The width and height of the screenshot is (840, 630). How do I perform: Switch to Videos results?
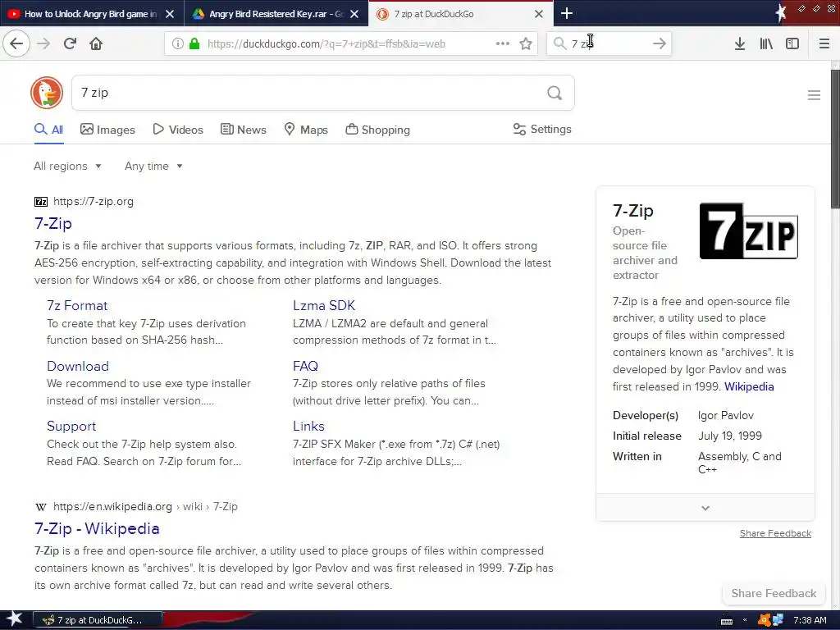tap(178, 130)
